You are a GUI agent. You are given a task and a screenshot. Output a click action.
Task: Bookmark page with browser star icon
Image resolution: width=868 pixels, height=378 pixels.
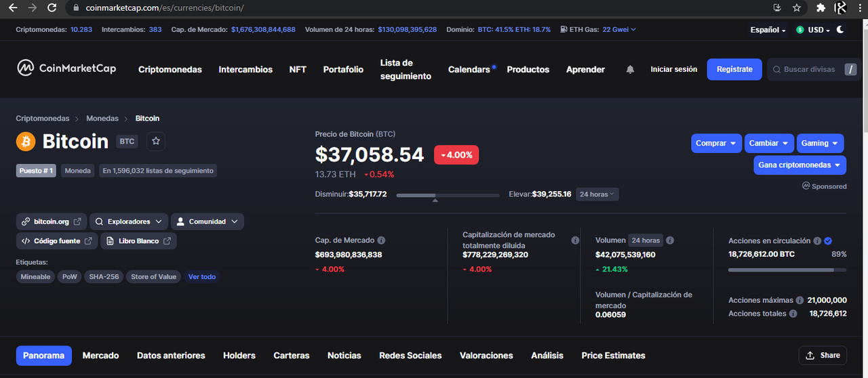click(797, 8)
